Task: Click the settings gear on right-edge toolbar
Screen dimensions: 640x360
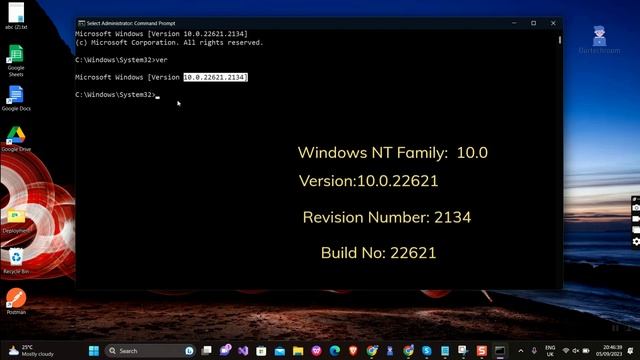Action: [x=636, y=242]
